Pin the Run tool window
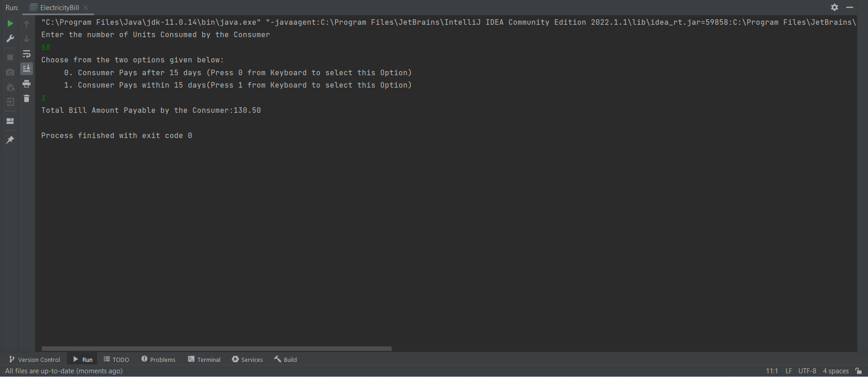Image resolution: width=868 pixels, height=377 pixels. (x=10, y=140)
